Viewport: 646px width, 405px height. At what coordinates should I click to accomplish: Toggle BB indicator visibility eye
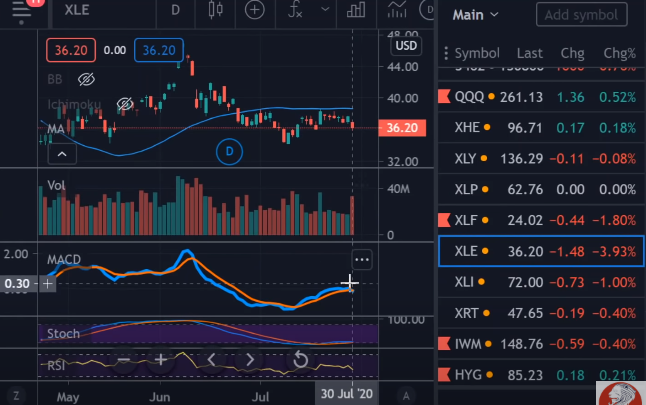pos(86,79)
